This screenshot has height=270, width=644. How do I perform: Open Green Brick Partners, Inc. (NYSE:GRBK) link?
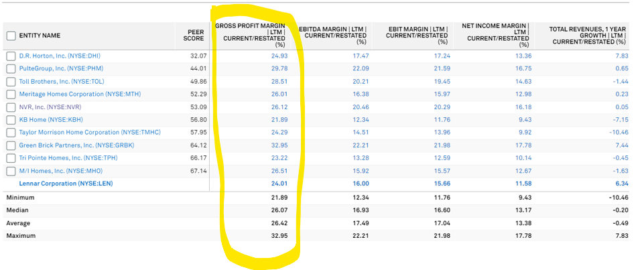click(77, 145)
